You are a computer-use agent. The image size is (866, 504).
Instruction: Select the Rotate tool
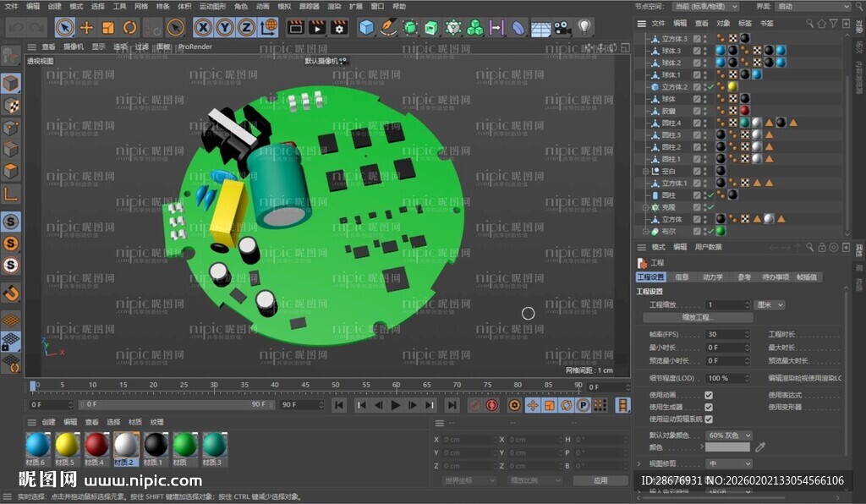129,27
